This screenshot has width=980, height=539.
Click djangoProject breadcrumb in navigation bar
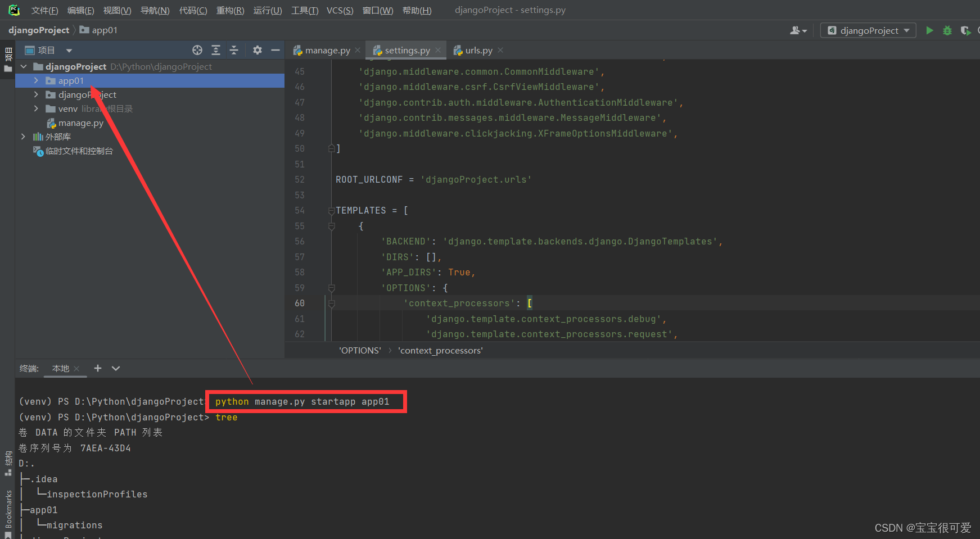39,30
